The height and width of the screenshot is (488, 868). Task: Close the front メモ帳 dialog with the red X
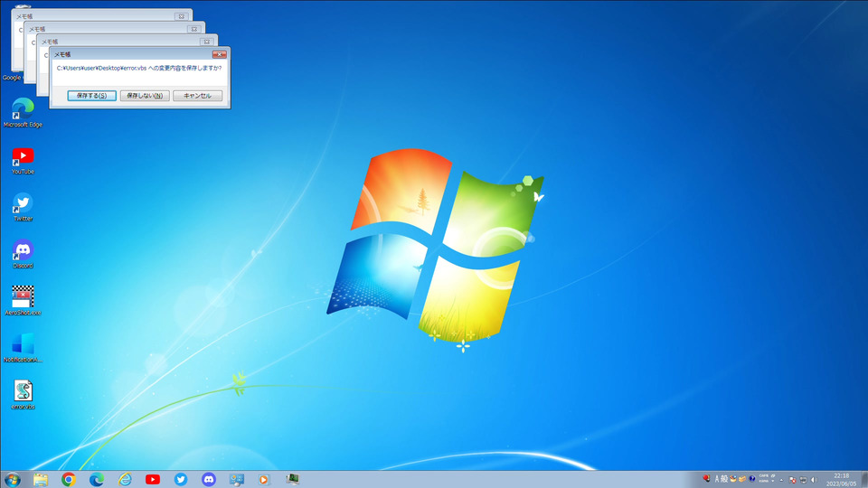click(219, 54)
